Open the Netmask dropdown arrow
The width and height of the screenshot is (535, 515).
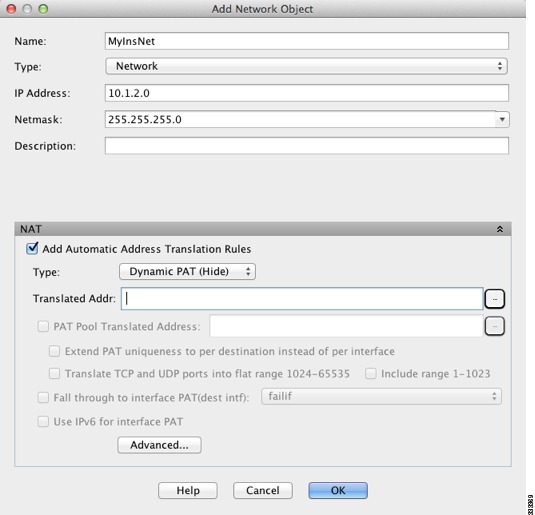pyautogui.click(x=502, y=119)
